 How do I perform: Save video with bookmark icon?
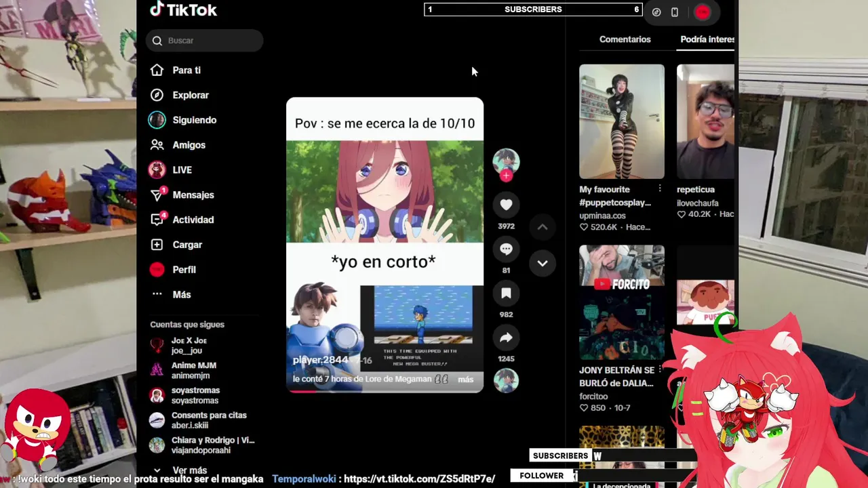(506, 293)
